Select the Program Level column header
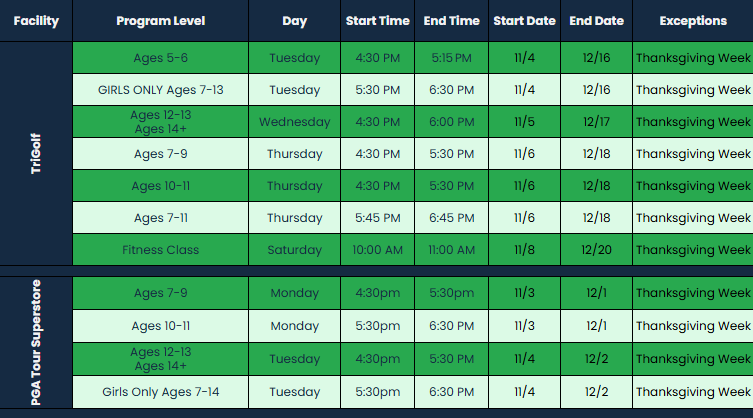This screenshot has height=418, width=753. pos(160,21)
